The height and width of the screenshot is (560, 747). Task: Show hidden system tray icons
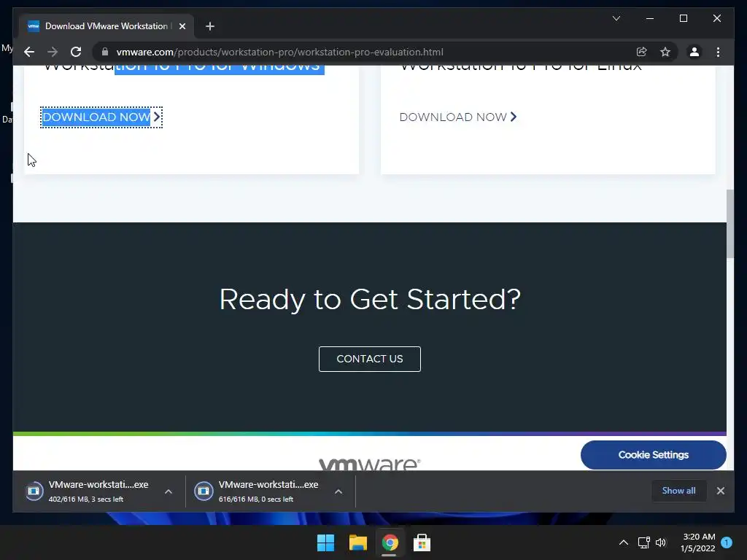coord(623,542)
